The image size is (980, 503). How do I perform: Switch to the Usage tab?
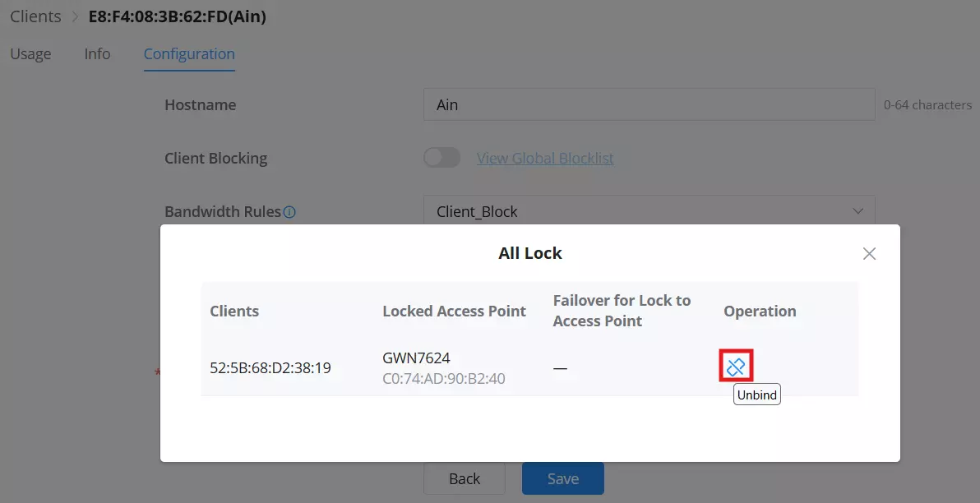[30, 54]
